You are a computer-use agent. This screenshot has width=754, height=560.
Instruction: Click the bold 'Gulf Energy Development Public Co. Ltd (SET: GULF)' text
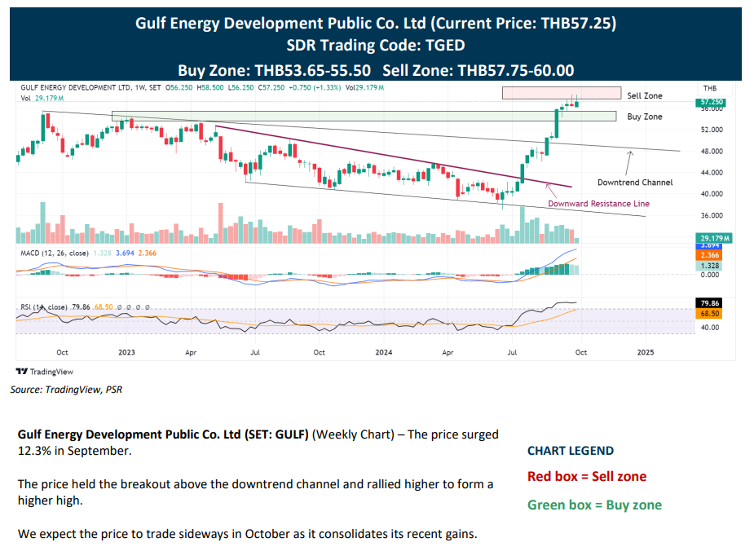tap(163, 434)
